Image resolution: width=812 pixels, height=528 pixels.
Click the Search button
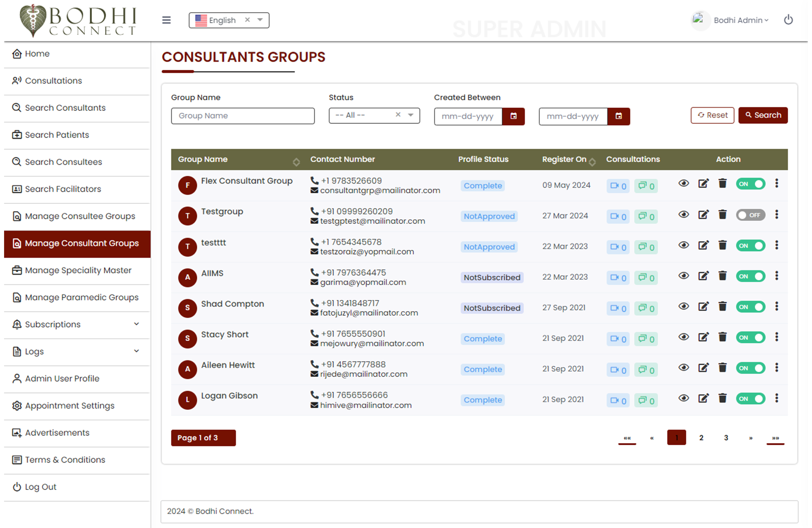click(763, 115)
